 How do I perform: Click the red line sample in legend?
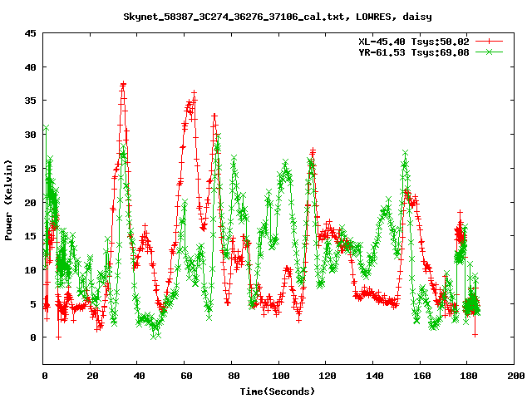[x=489, y=42]
